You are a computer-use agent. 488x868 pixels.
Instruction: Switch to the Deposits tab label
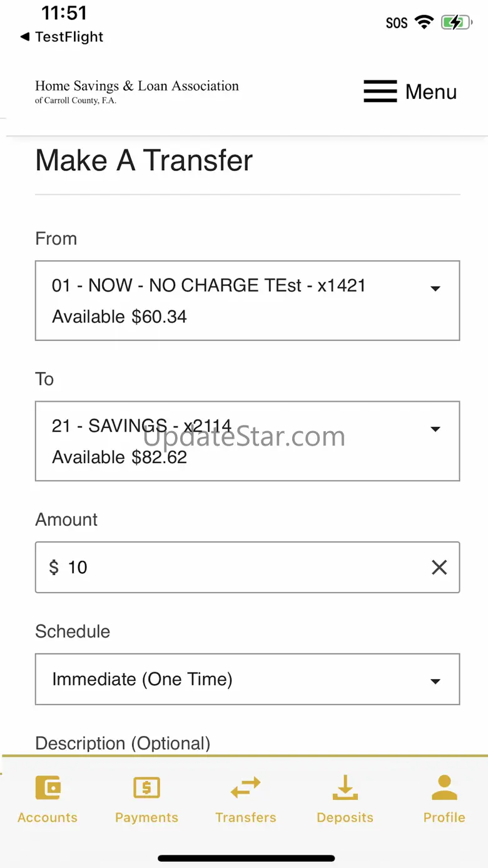[345, 817]
